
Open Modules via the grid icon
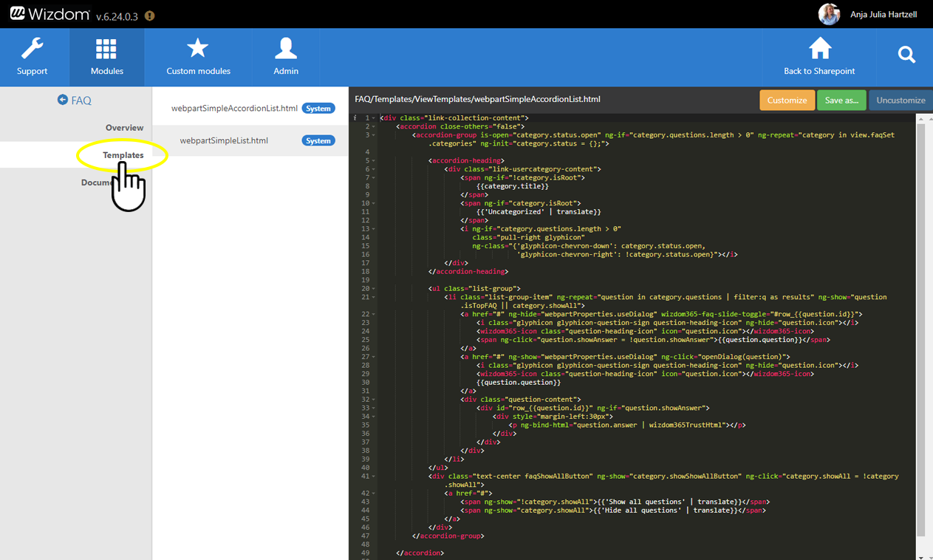[x=106, y=58]
